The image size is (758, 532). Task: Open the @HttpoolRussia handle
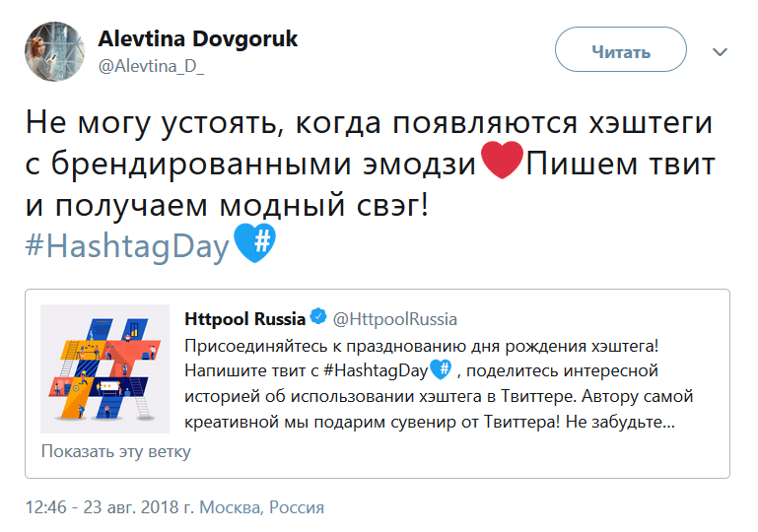point(395,319)
